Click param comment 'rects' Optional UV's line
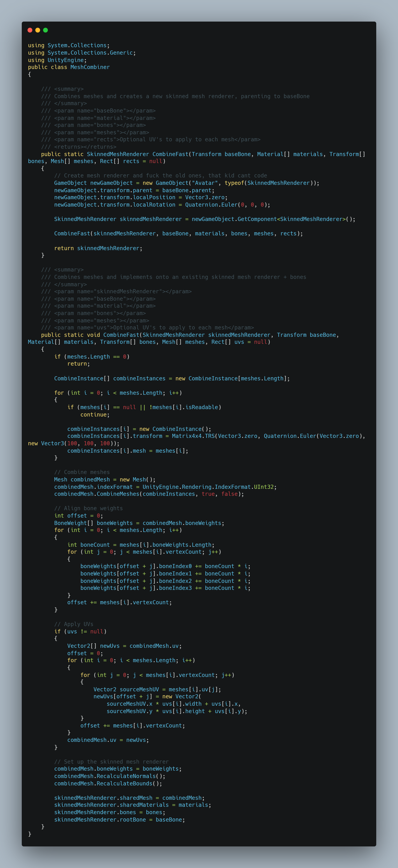Image resolution: width=398 pixels, height=868 pixels. coord(151,140)
